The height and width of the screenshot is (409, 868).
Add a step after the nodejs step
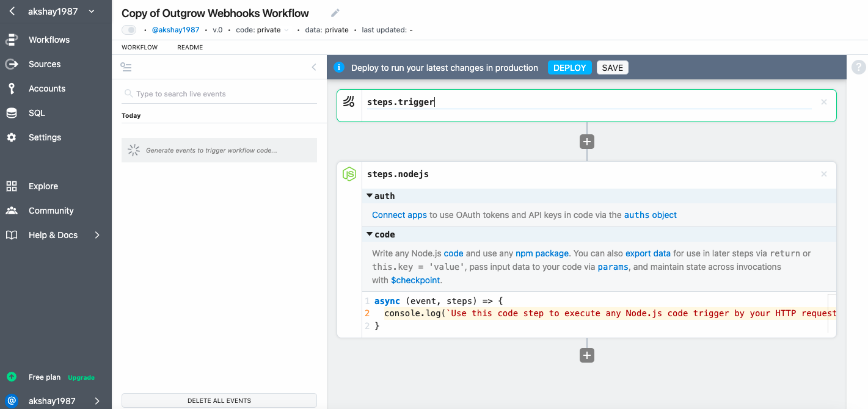tap(587, 355)
